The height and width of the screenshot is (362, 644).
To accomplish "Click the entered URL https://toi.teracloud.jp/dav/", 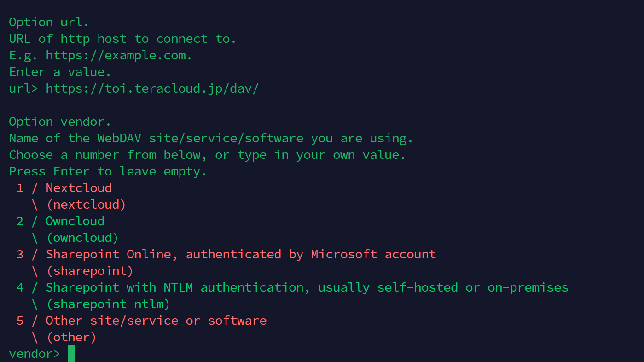I will tap(152, 88).
